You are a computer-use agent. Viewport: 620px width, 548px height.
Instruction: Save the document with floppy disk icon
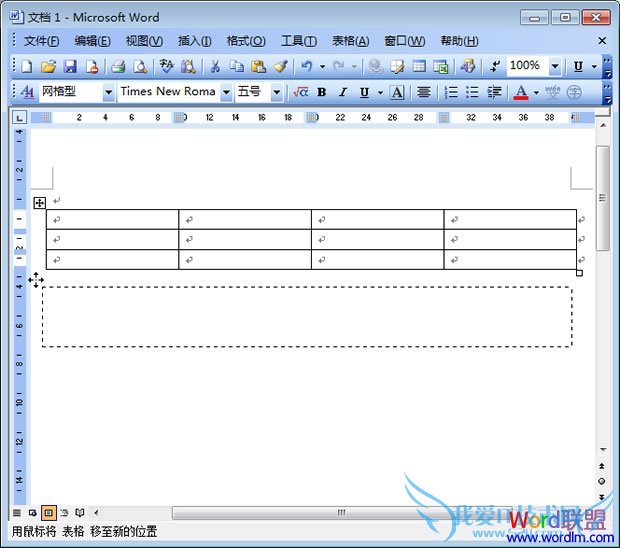click(70, 66)
